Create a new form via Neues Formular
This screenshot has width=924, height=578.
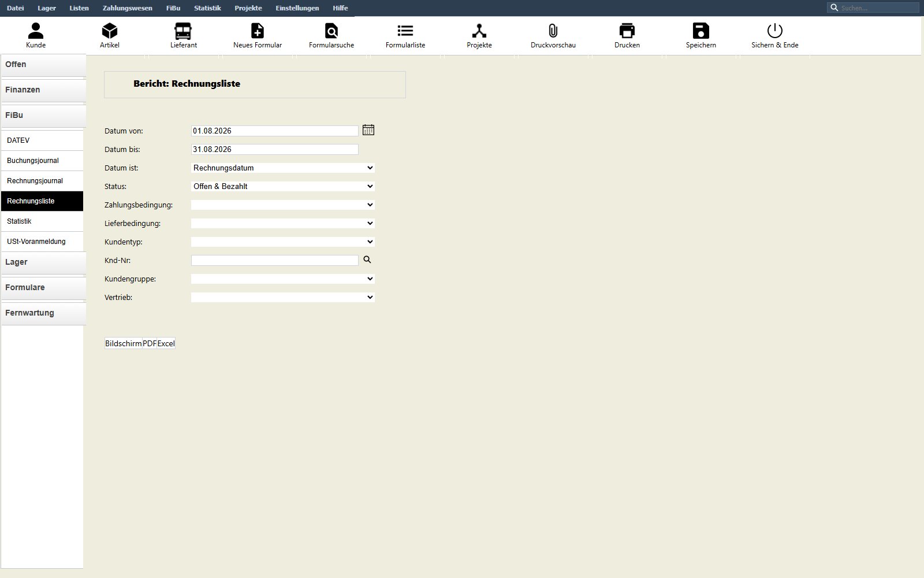[258, 31]
